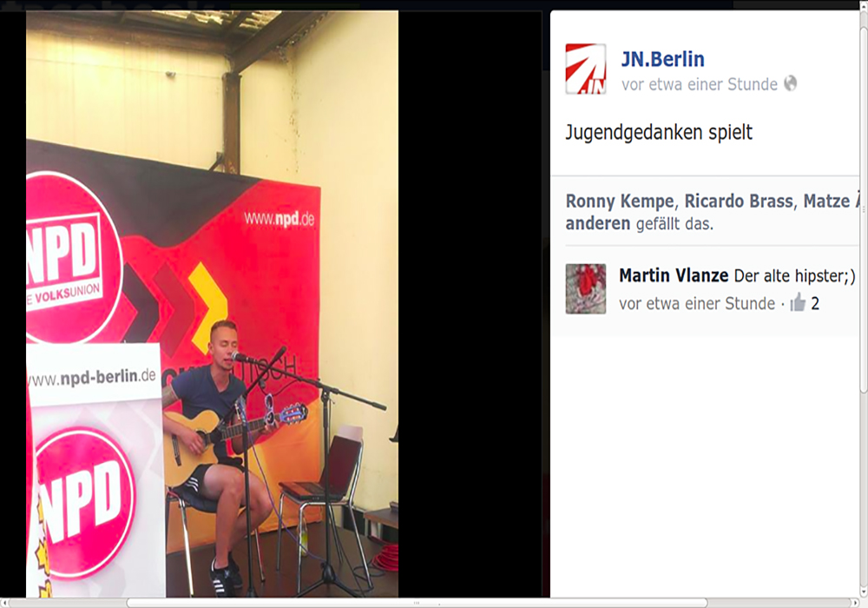This screenshot has width=868, height=608.
Task: Click the JN.Berlin page logo avatar
Action: 586,69
